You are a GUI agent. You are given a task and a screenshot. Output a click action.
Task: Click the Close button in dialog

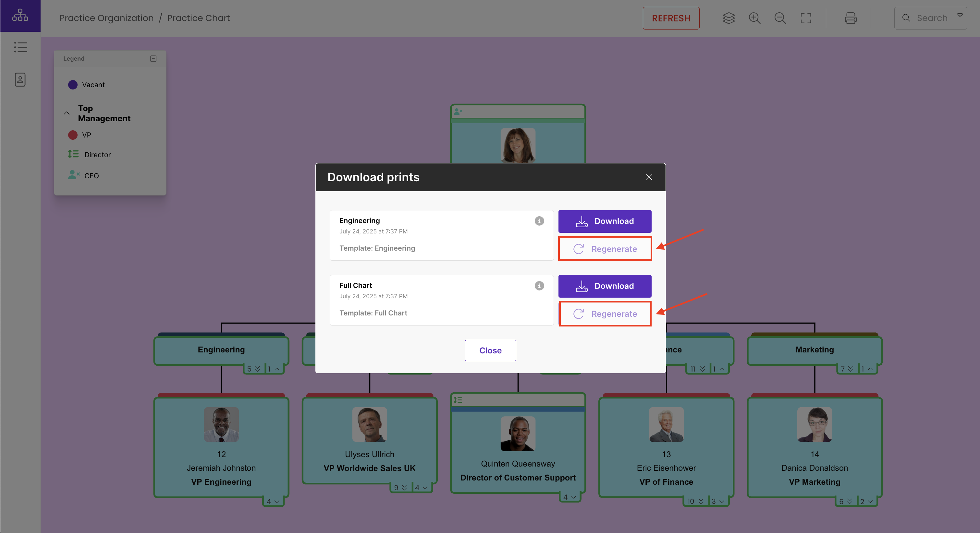tap(490, 350)
